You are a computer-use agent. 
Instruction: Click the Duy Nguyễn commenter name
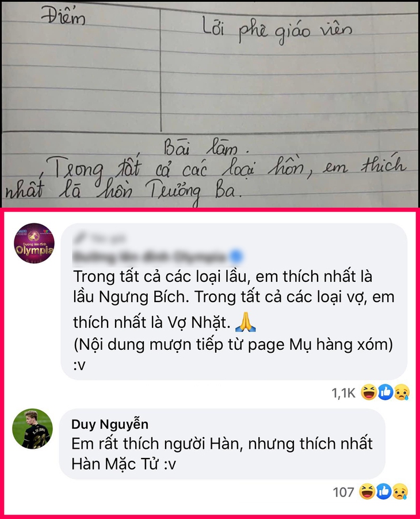pos(110,424)
